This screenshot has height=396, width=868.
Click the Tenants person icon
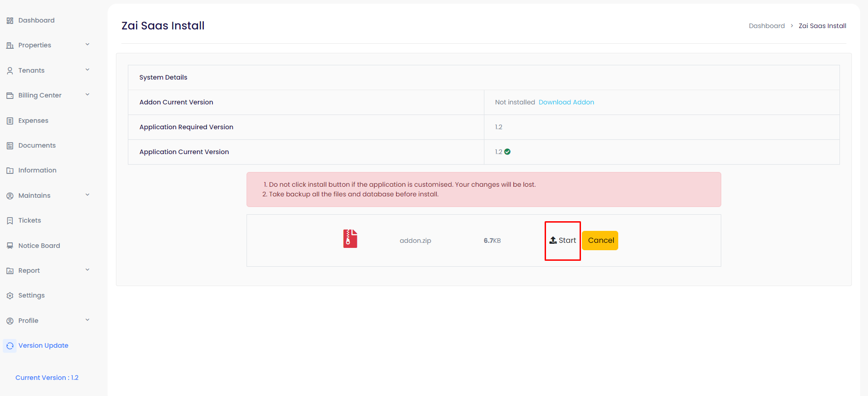(x=10, y=71)
